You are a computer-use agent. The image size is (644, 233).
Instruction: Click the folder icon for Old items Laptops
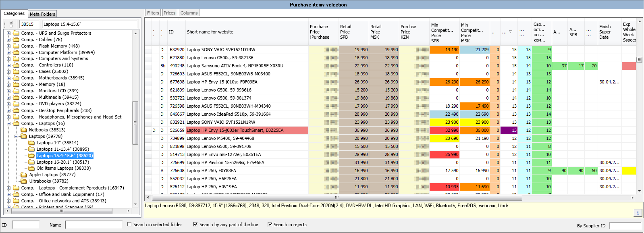(31, 168)
